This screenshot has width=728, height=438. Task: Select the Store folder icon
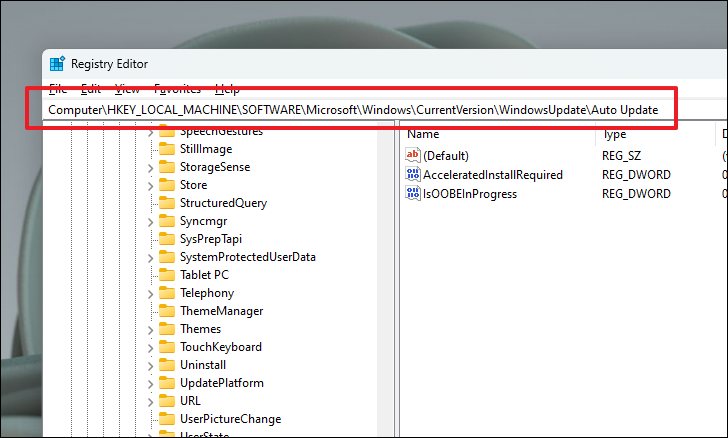167,185
